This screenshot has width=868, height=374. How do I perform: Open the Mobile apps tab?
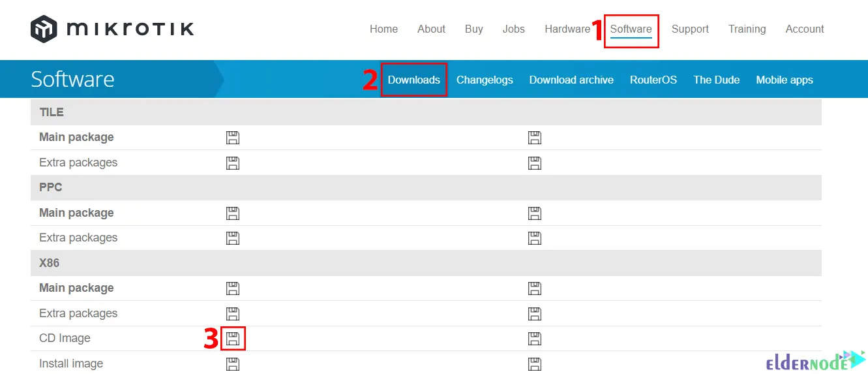tap(785, 80)
